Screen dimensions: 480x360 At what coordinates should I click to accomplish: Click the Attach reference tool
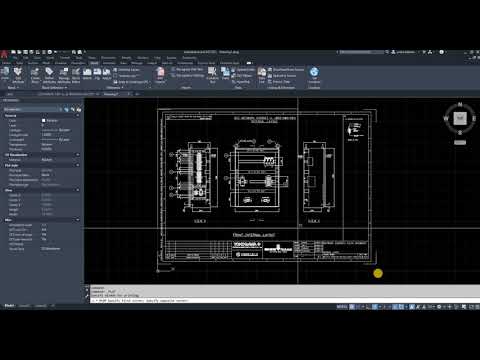[87, 74]
